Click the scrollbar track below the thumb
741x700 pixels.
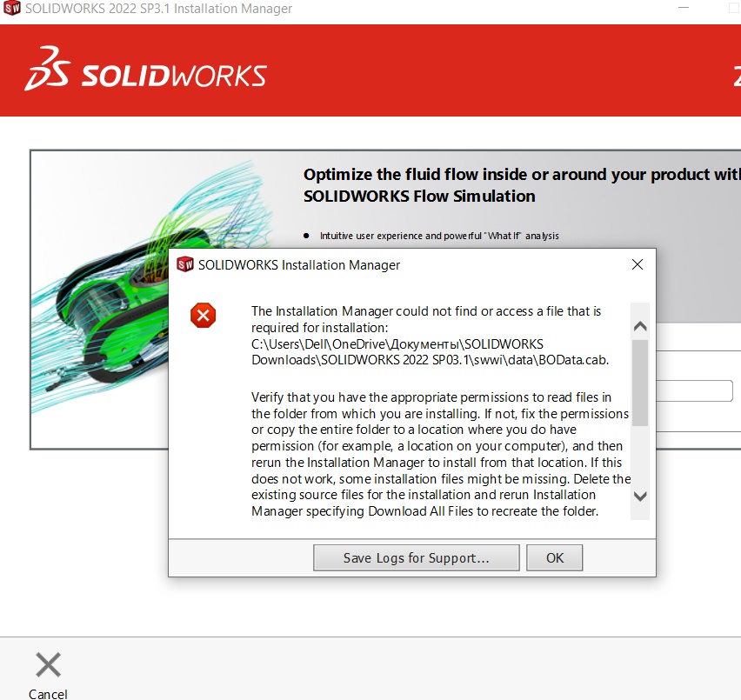coord(640,457)
